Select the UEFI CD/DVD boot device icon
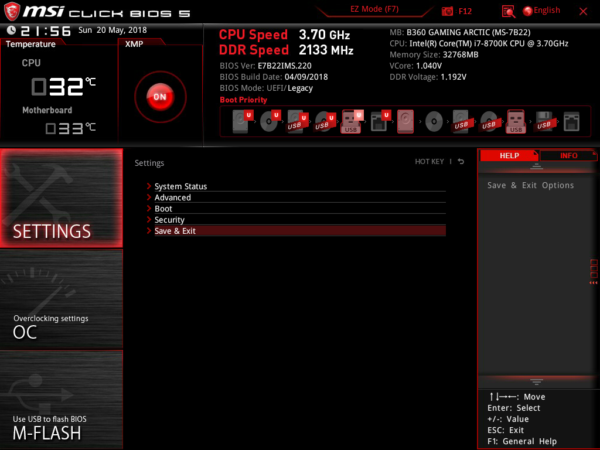Viewport: 600px width, 450px height. pyautogui.click(x=270, y=121)
